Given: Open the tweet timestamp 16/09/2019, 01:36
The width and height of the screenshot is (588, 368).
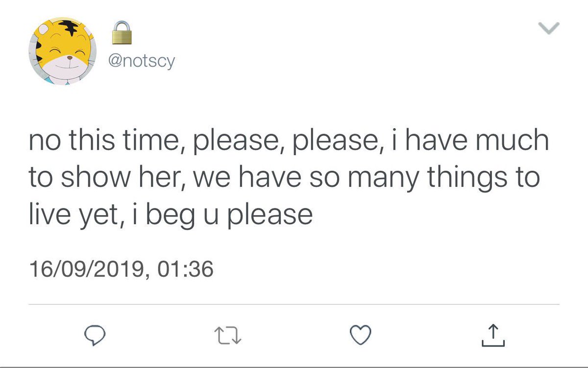Looking at the screenshot, I should point(122,269).
